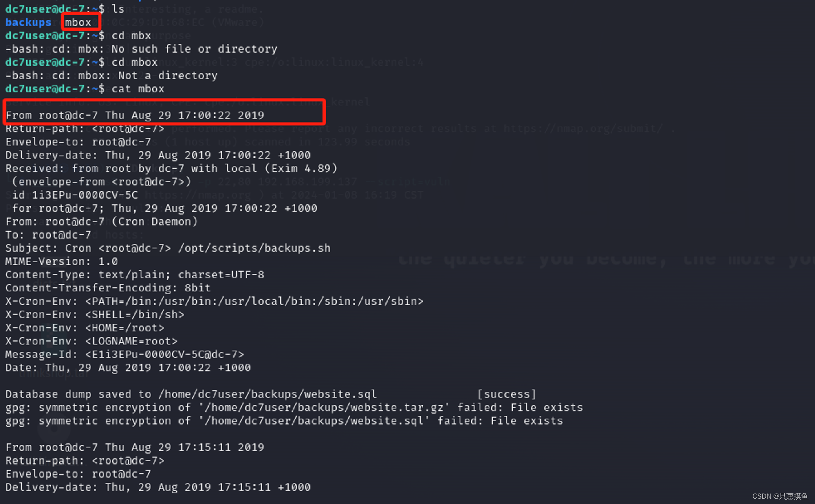Screen dimensions: 815x504
Task: Click the 'From root@dc-7 Thu Aug 29 17:15:11 2019' line
Action: click(x=135, y=447)
